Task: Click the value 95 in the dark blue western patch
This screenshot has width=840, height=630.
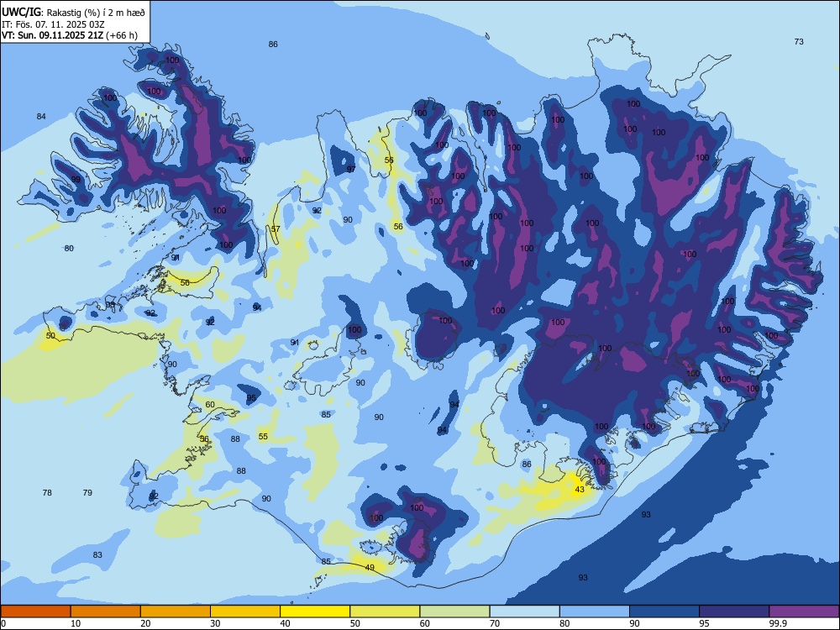Action: click(x=251, y=397)
